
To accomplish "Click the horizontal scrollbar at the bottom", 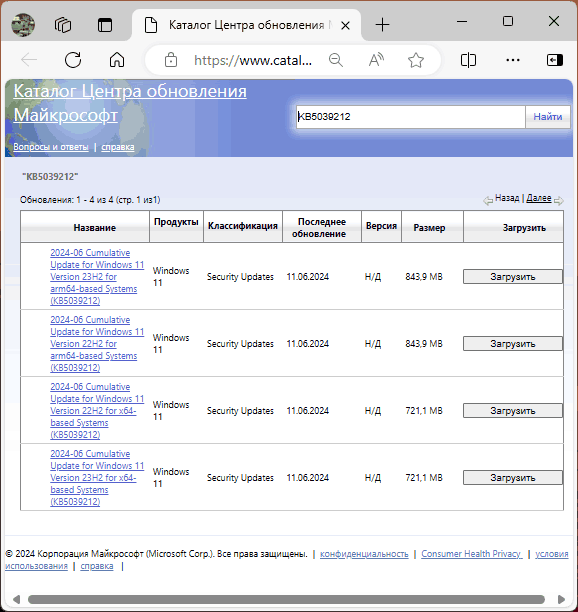I will pos(286,599).
